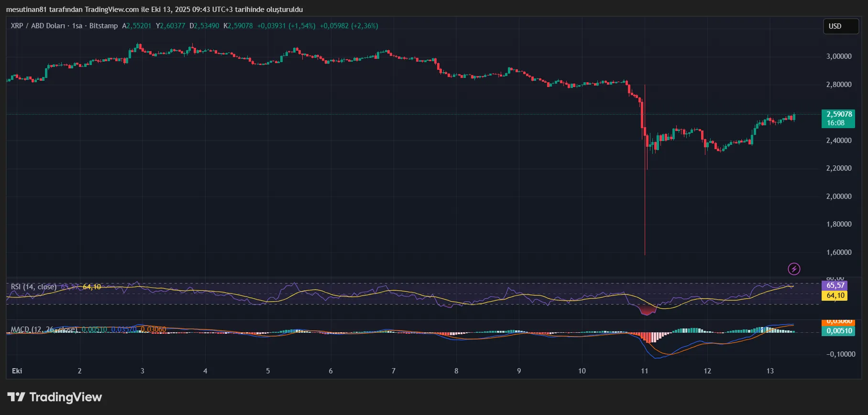This screenshot has height=415, width=868.
Task: Click the purple 65,57 RSI value tag
Action: pos(835,285)
